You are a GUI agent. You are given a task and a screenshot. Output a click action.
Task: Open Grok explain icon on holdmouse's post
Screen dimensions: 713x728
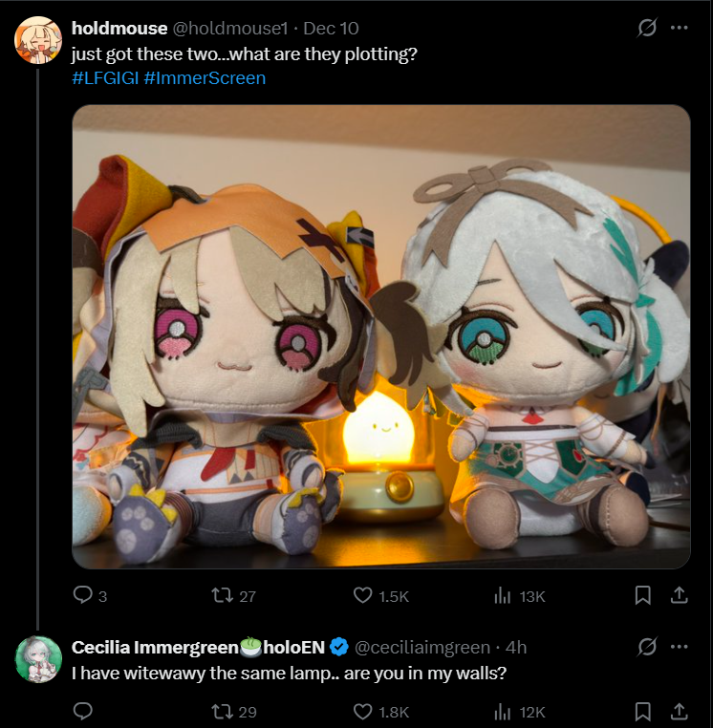[x=646, y=28]
